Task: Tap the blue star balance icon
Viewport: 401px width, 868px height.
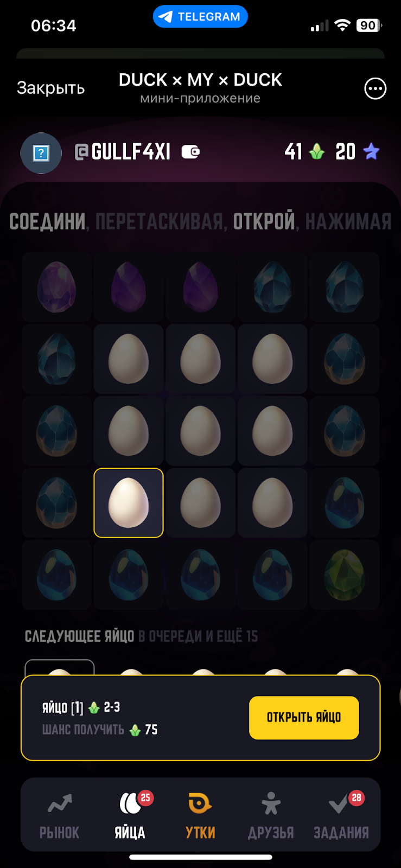Action: 371,151
